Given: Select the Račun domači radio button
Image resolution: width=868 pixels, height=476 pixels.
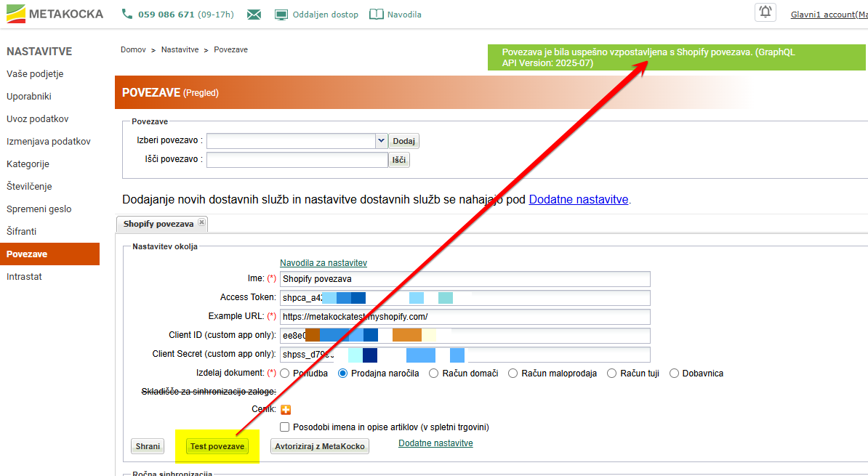Looking at the screenshot, I should 434,374.
